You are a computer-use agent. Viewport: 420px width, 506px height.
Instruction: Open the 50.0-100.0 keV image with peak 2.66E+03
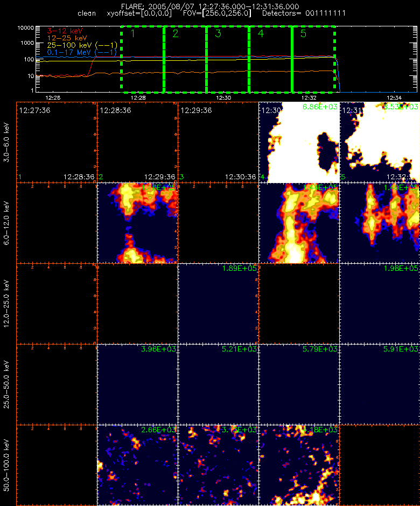click(x=137, y=465)
